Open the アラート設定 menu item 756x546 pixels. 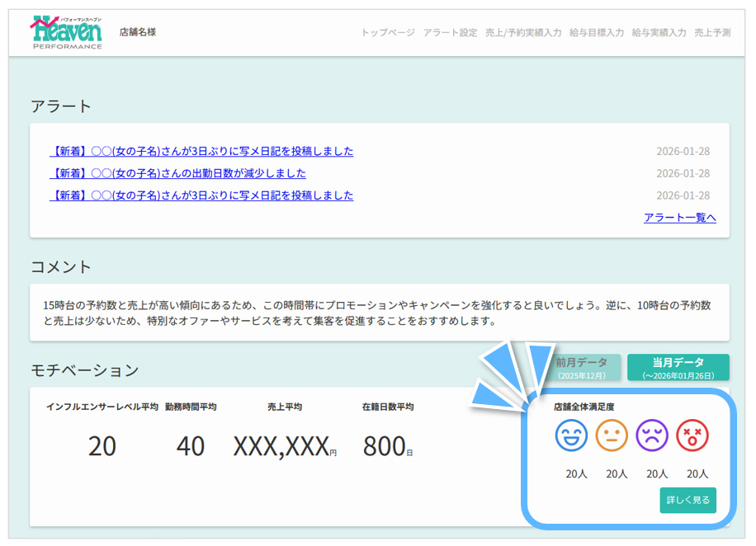tap(450, 33)
